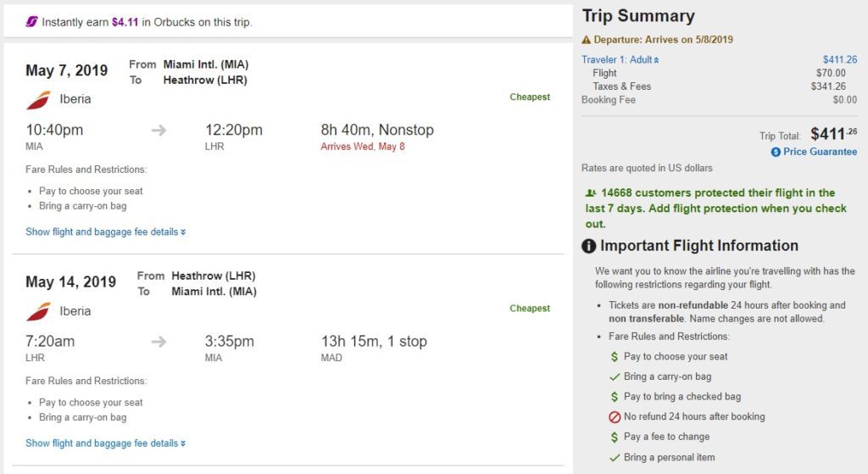Click dollar icon beside Pay a fee to change

615,438
